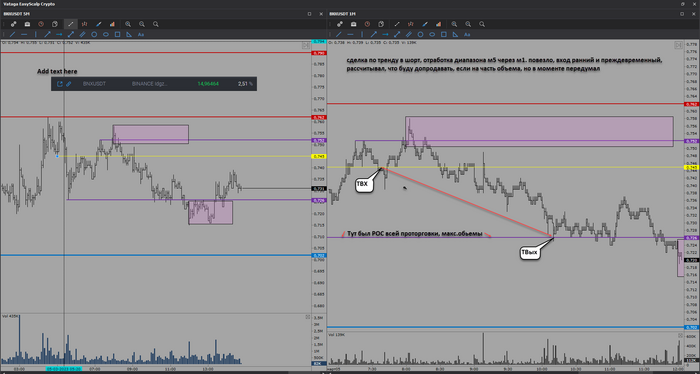
Task: Click the purple 0.726 price label on right axis
Action: pyautogui.click(x=692, y=238)
